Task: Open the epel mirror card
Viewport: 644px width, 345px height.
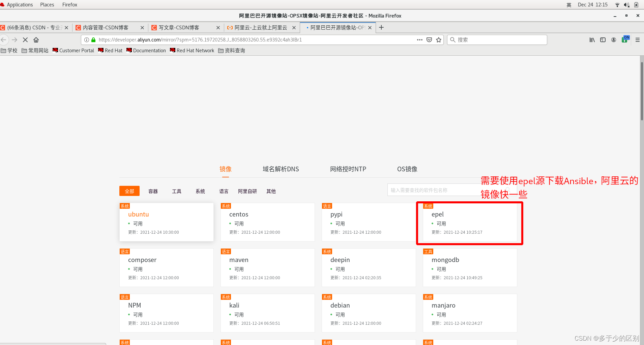Action: pos(470,222)
